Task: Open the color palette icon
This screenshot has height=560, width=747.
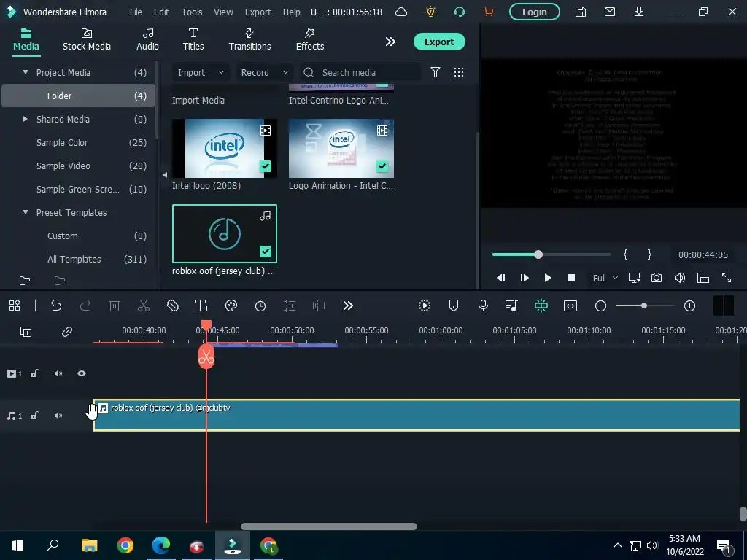Action: point(231,306)
